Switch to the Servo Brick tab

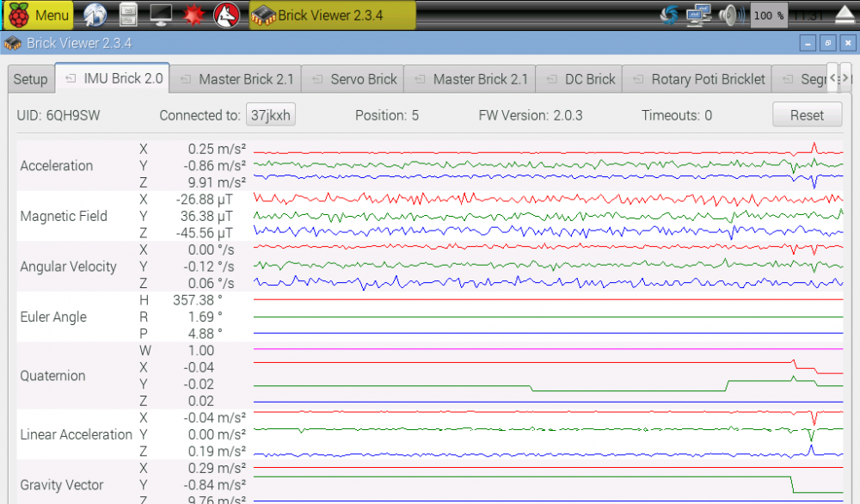tap(363, 79)
